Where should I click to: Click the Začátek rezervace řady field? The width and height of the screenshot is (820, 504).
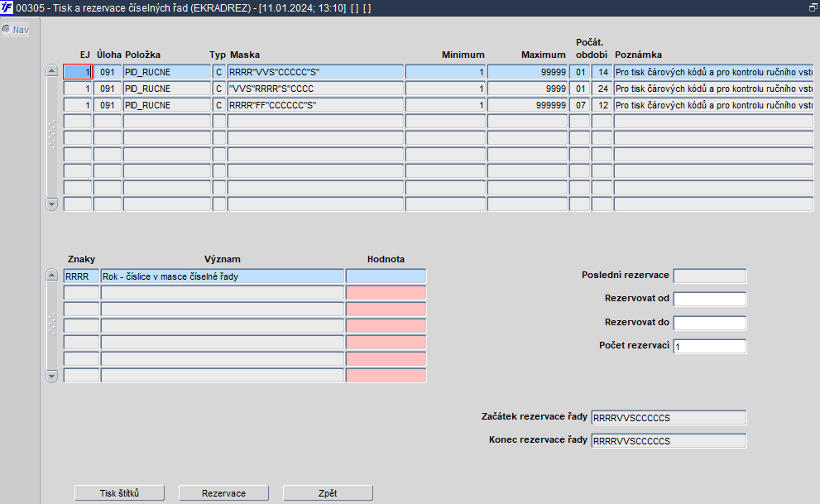[x=669, y=418]
